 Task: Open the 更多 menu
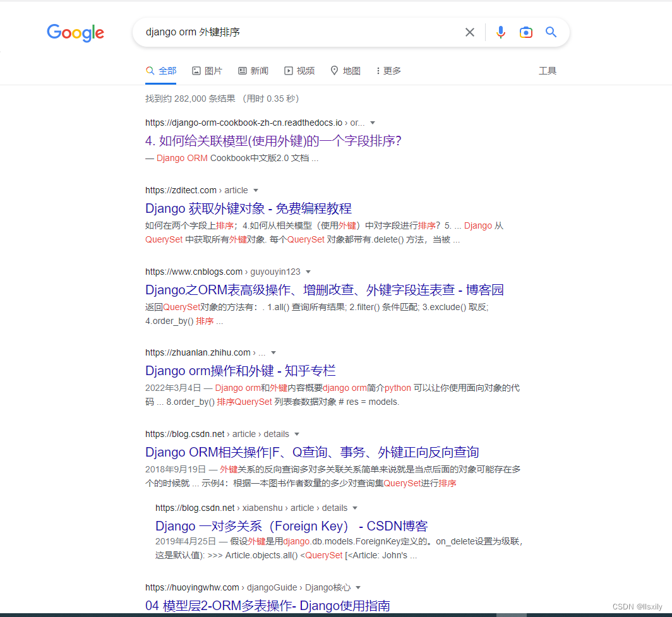[x=388, y=71]
